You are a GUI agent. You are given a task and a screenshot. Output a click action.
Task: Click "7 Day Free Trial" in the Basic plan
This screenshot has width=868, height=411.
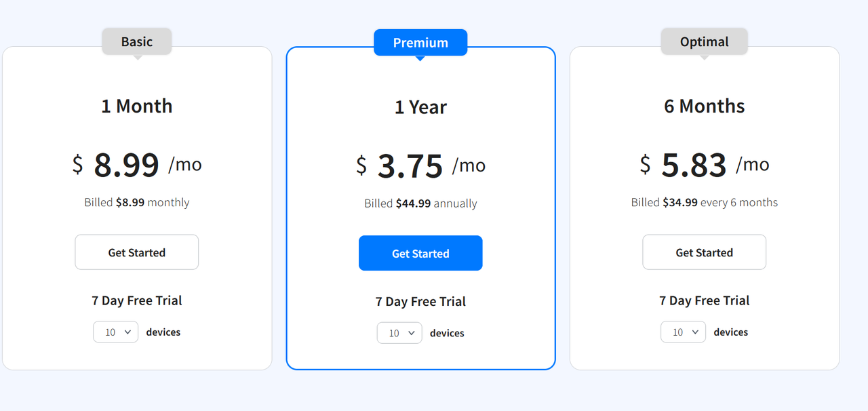[x=137, y=300]
